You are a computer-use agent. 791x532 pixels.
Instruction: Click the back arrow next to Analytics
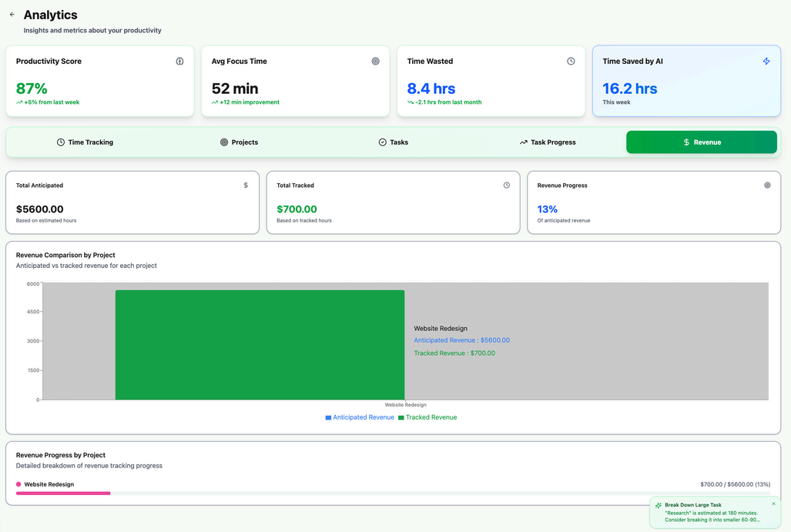click(x=12, y=15)
